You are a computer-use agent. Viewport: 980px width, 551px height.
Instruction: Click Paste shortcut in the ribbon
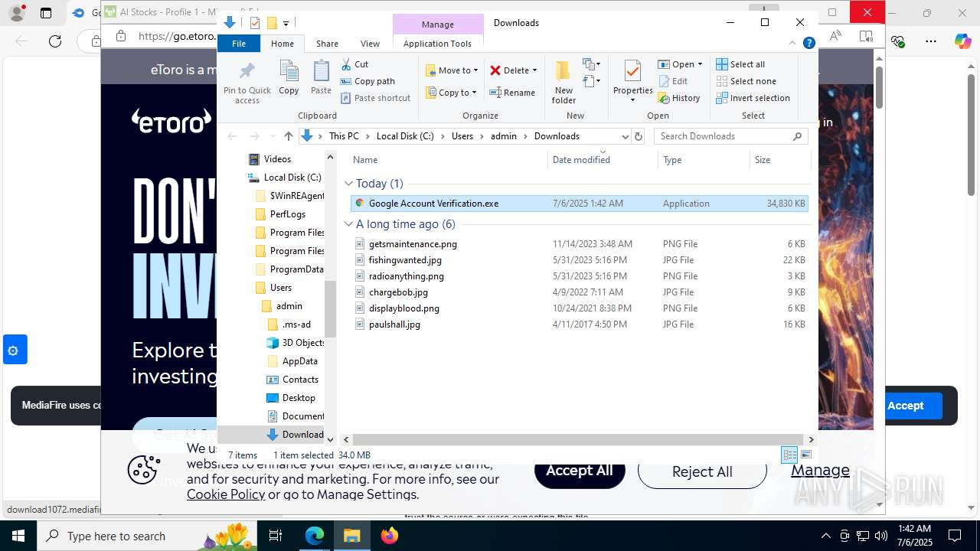tap(375, 98)
